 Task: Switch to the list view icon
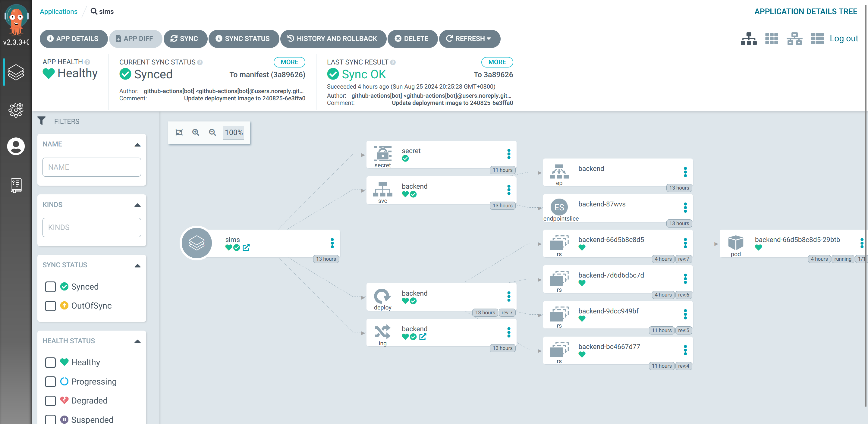(x=817, y=39)
